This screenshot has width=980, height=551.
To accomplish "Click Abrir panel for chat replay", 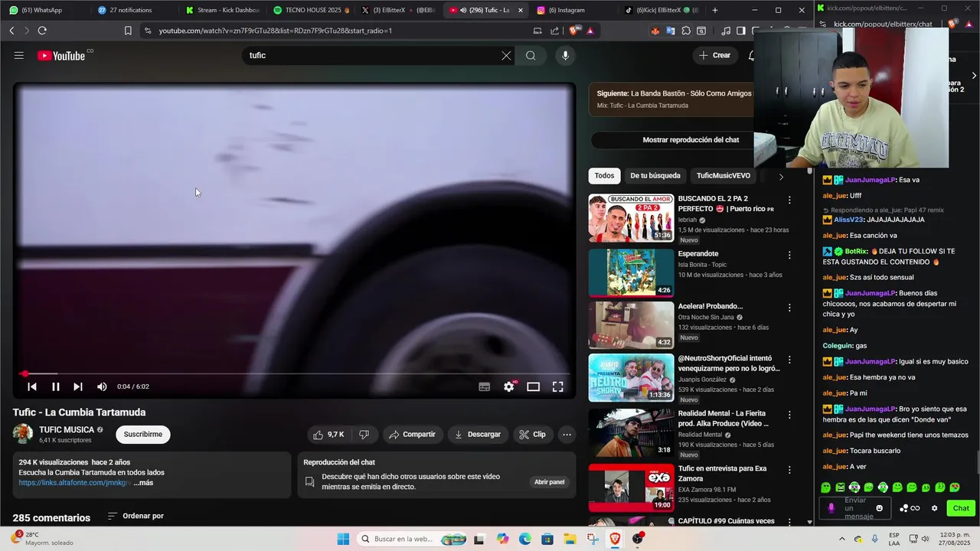I will coord(549,482).
